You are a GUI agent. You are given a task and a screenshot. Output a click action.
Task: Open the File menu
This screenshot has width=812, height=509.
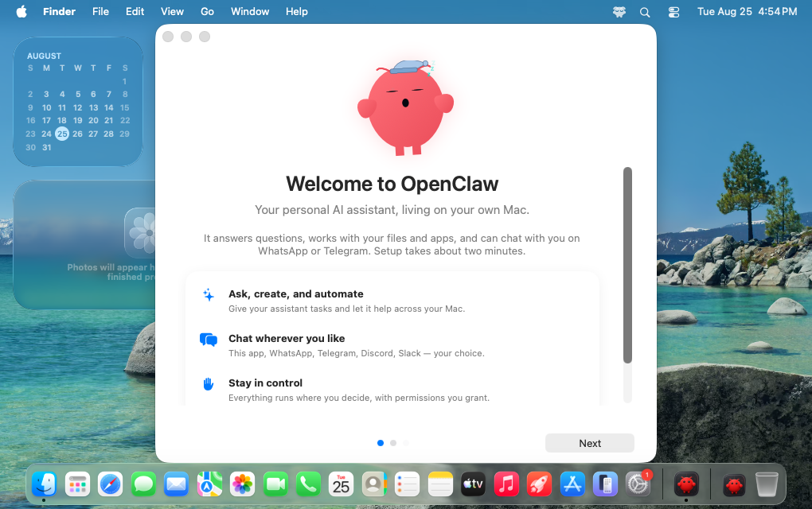(x=100, y=11)
